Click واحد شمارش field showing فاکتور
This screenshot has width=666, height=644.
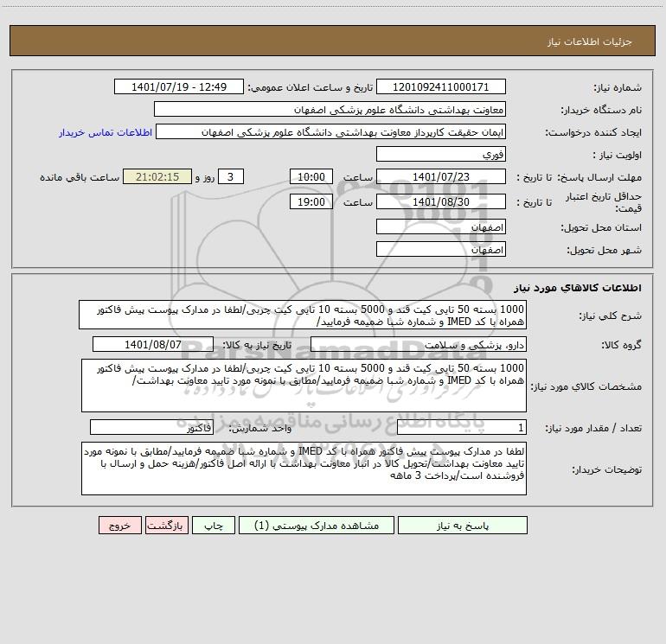[151, 428]
